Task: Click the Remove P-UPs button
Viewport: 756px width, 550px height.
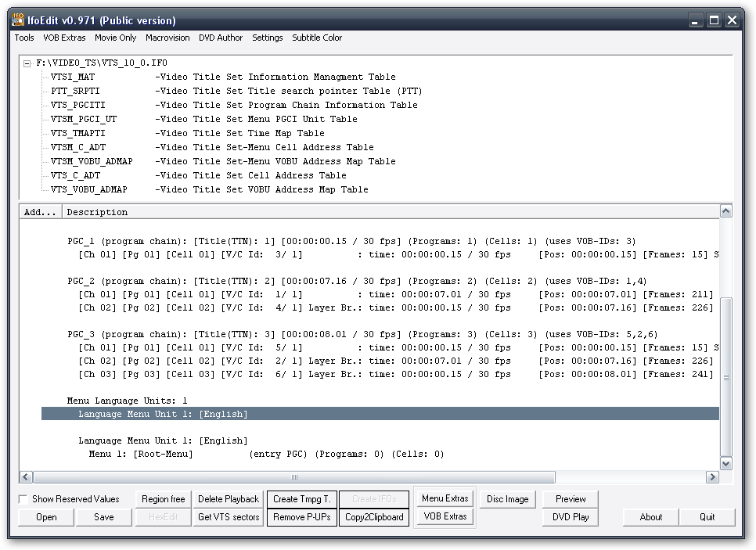Action: tap(301, 516)
